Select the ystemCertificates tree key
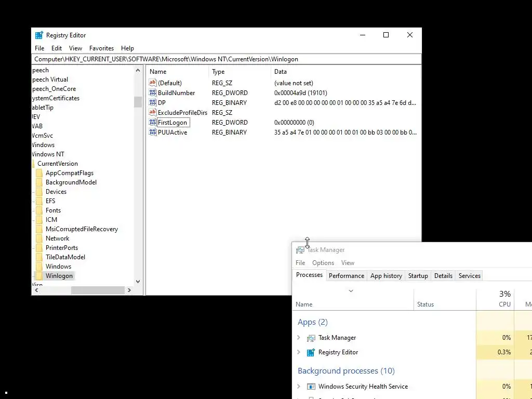Screen dimensions: 532x399 (56, 98)
